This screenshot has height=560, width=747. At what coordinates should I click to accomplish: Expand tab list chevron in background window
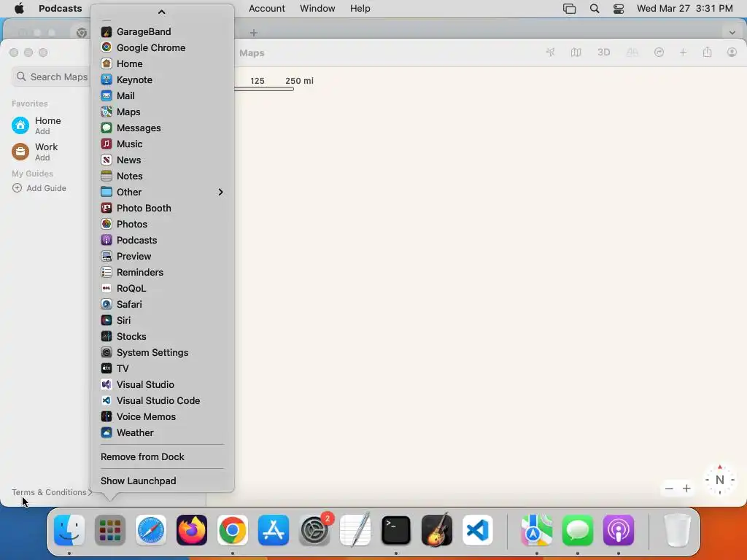732,33
